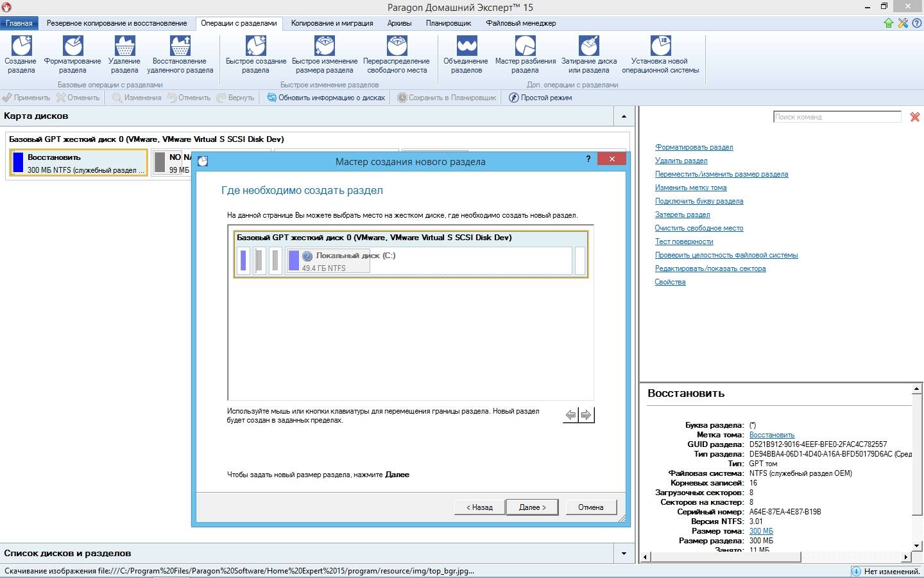Viewport: 924px width, 578px height.
Task: Collapse Карта дисков panel arrow
Action: (624, 116)
